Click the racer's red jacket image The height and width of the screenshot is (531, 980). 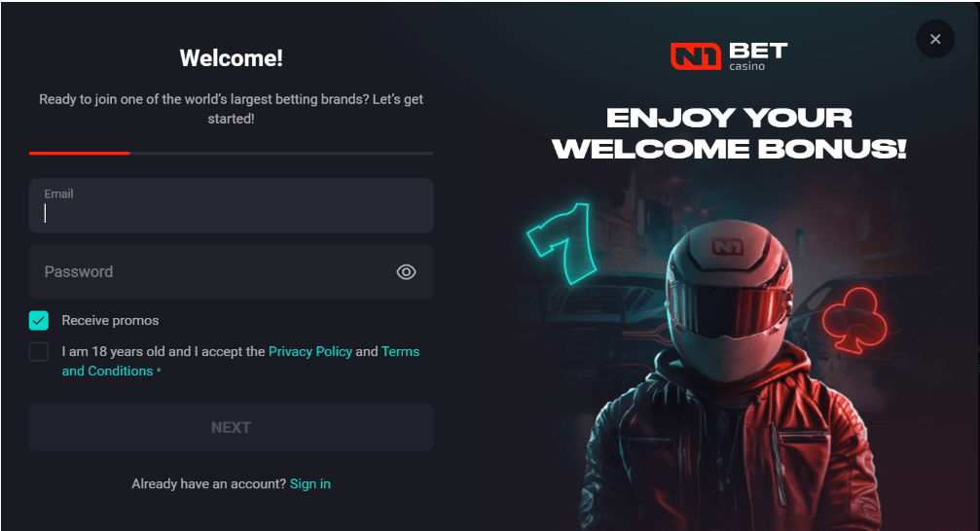tap(731, 449)
